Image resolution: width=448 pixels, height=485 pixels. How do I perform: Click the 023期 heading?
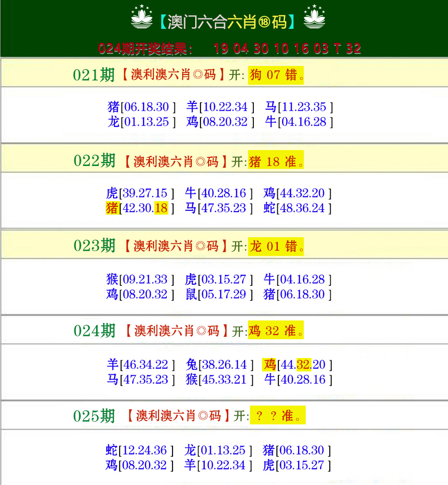point(94,246)
